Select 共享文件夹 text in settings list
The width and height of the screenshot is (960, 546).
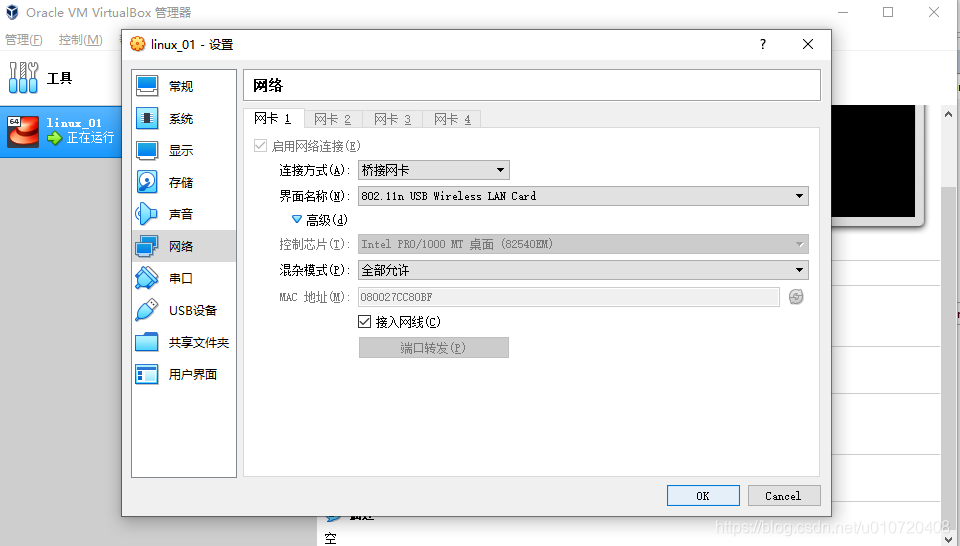[x=199, y=342]
